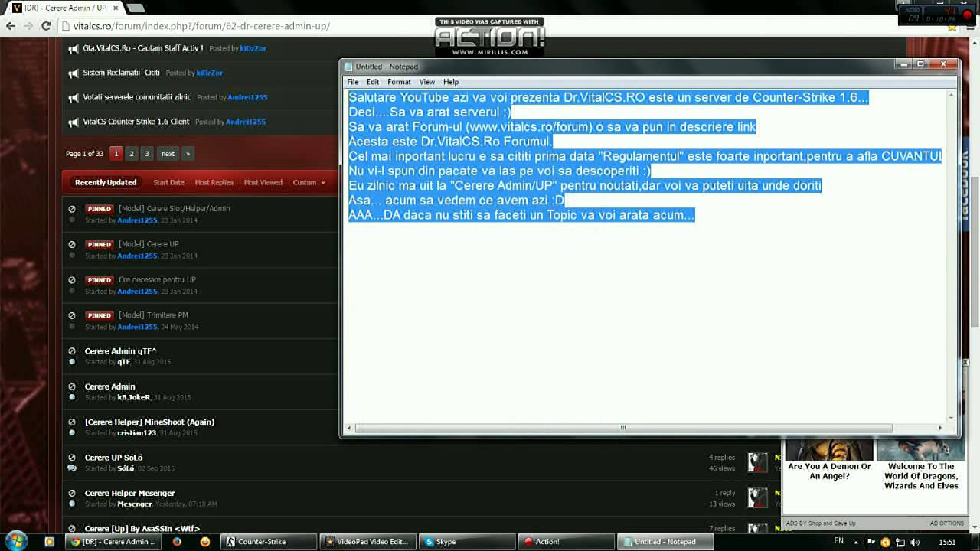Open Notepad File menu
This screenshot has width=980, height=551.
353,82
